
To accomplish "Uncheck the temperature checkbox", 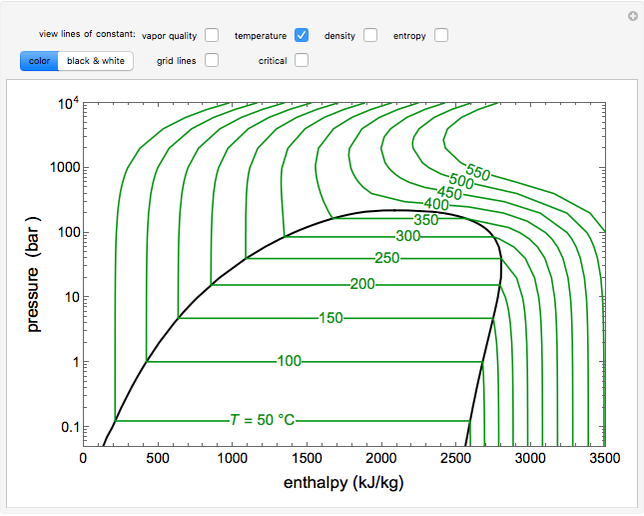I will pyautogui.click(x=301, y=35).
